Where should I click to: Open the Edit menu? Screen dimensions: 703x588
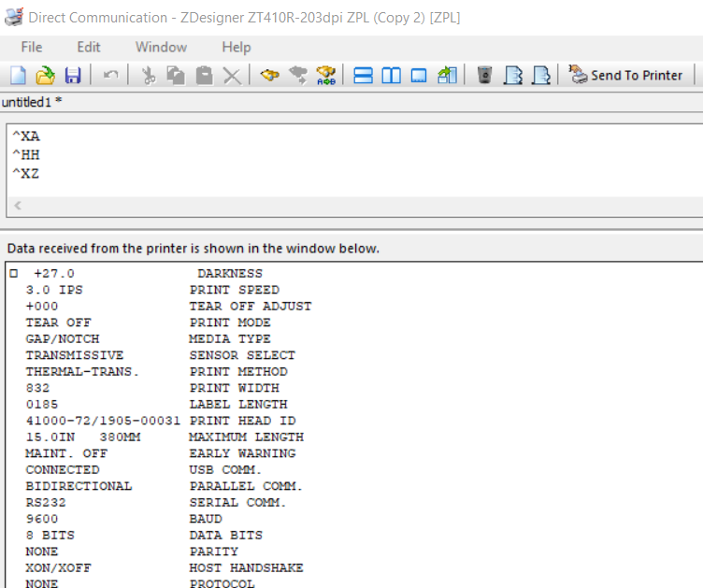89,47
